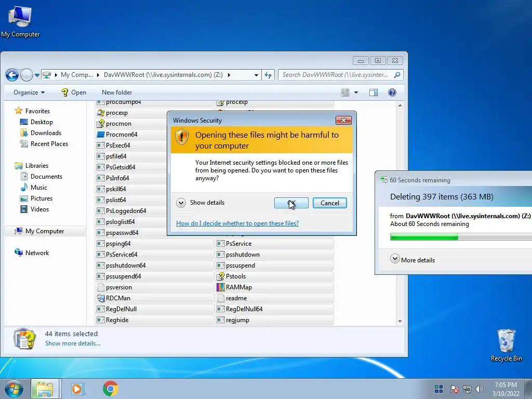Select Favorites in navigation pane
Viewport: 532px width, 399px height.
(33, 111)
